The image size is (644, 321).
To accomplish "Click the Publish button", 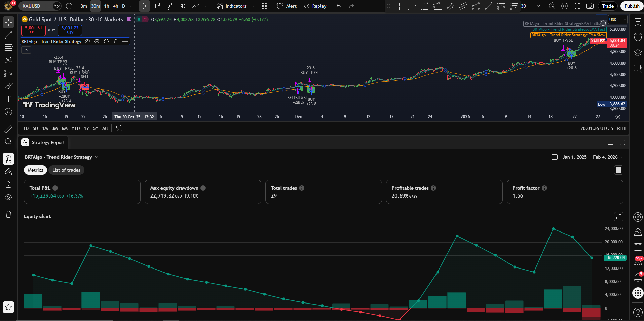I will [x=632, y=6].
